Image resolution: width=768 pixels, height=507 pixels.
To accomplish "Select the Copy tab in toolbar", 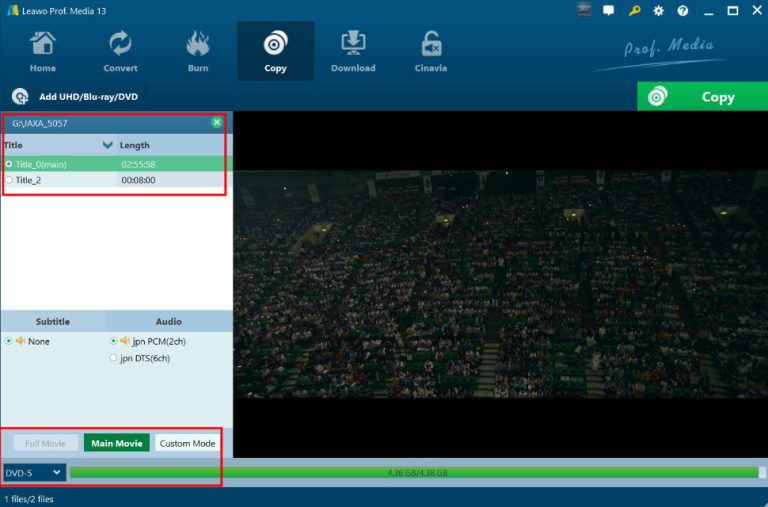I will [275, 51].
